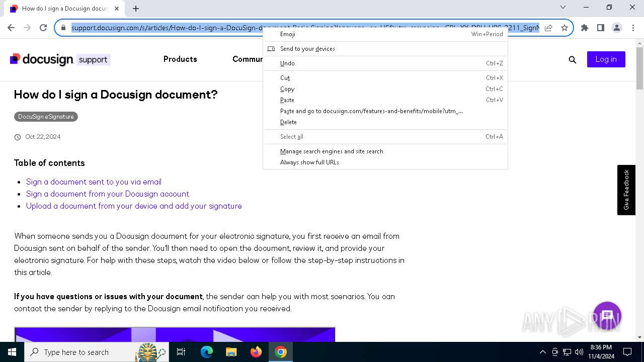Click the browser back arrow

point(11,28)
